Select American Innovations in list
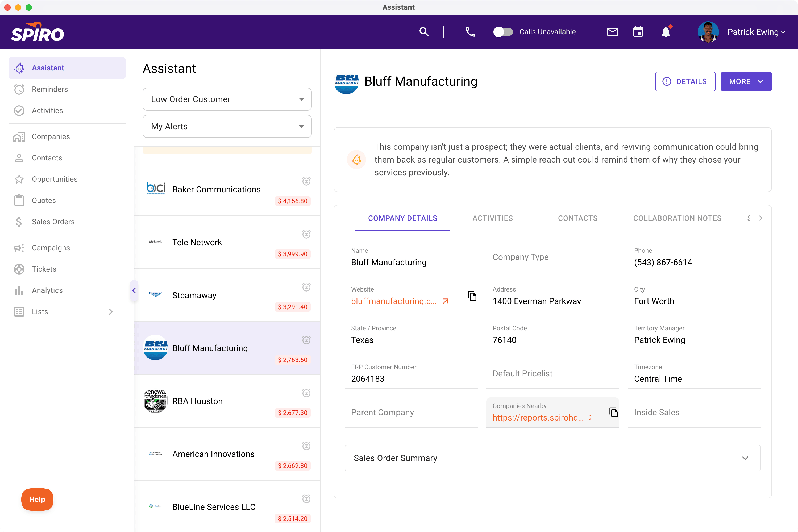 pos(227,454)
